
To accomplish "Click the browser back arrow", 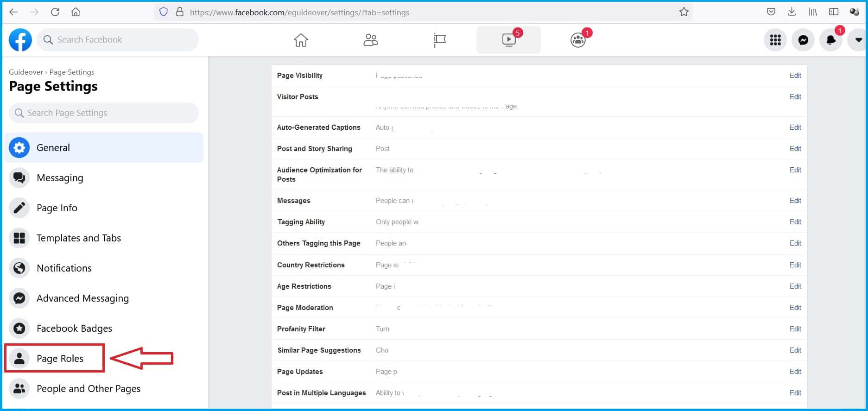I will coord(13,12).
